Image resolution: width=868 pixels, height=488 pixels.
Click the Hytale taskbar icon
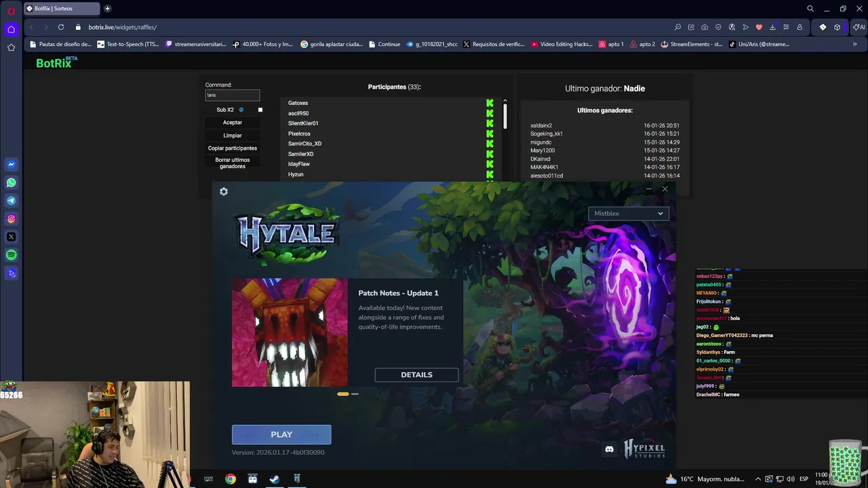click(x=296, y=479)
